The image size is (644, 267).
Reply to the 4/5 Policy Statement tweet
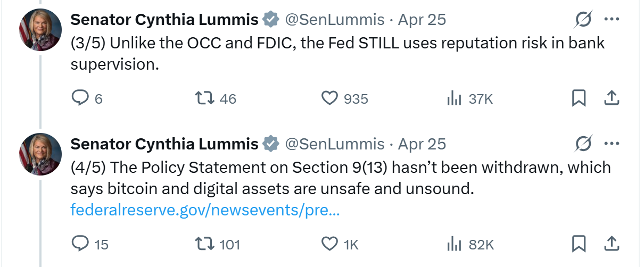click(x=79, y=244)
